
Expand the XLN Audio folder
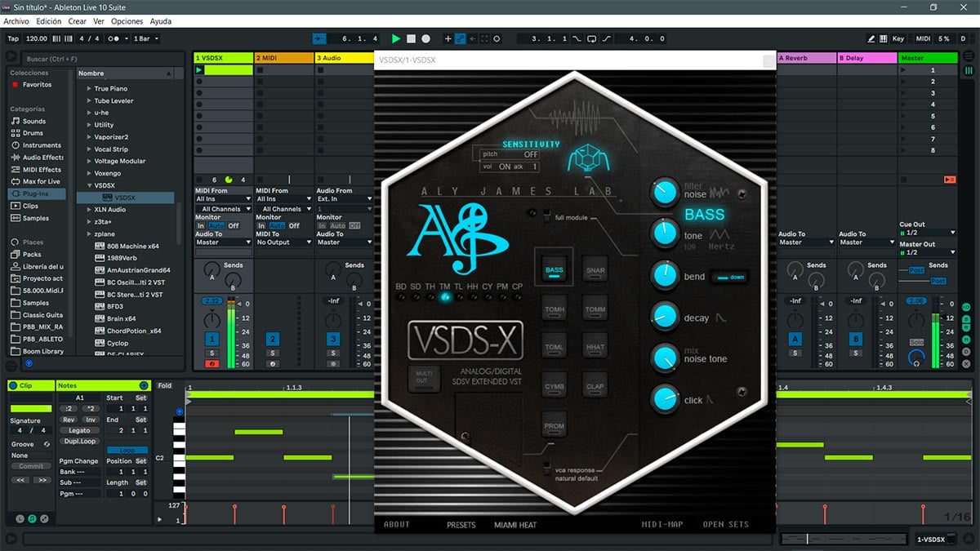coord(90,210)
